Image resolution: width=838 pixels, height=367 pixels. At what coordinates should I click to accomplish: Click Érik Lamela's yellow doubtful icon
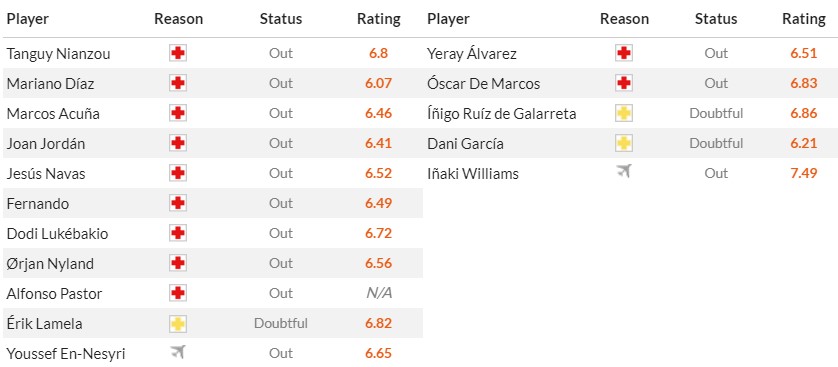(178, 323)
